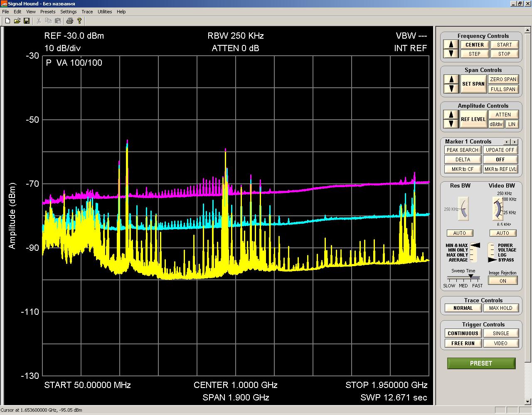Click the PEAK SEARCH button
532x415 pixels.
click(463, 150)
